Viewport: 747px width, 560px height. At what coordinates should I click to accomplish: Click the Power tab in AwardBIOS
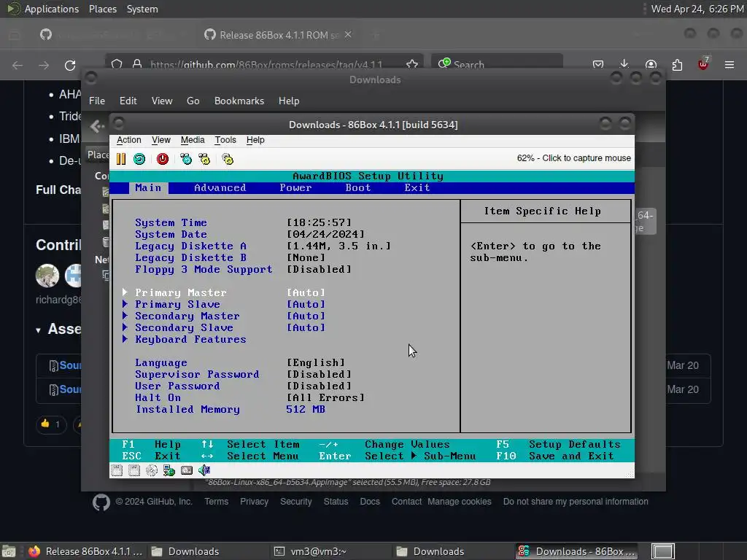tap(296, 187)
